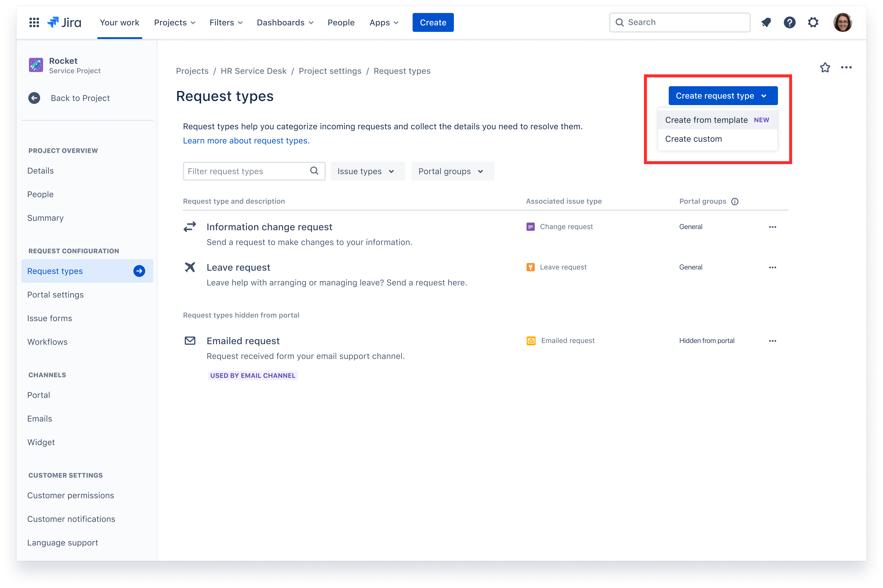
Task: Click inside the Filter request types field
Action: point(248,171)
